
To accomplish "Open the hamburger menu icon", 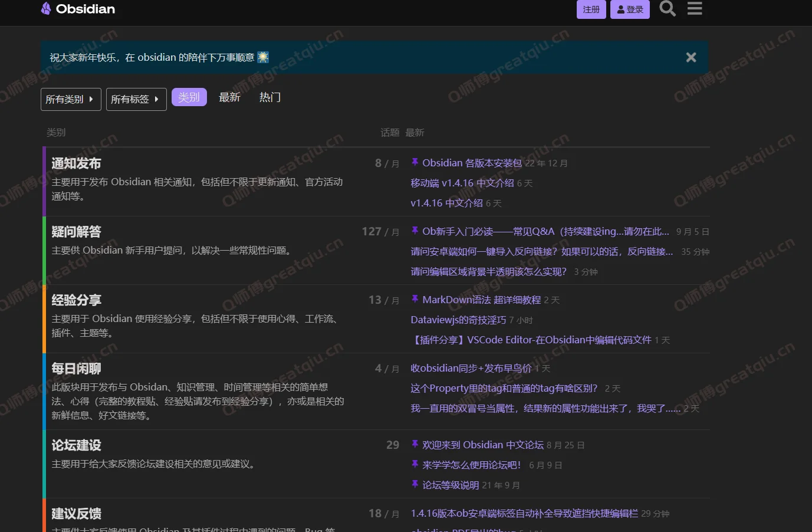I will coord(695,9).
